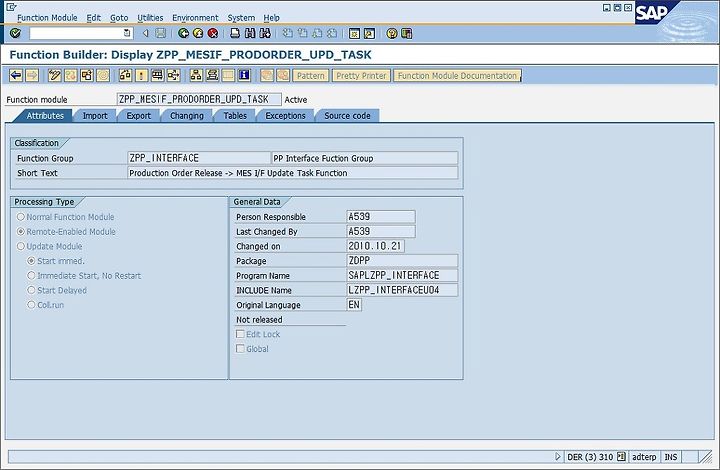Select Normal Function Module radio button

[21, 217]
